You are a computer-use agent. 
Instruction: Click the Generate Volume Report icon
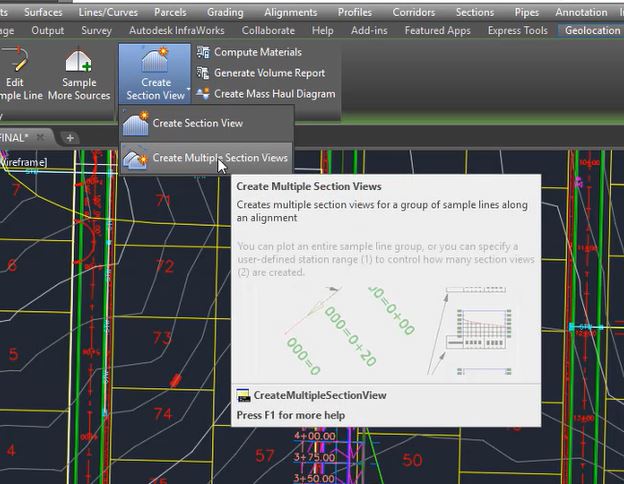(x=203, y=73)
